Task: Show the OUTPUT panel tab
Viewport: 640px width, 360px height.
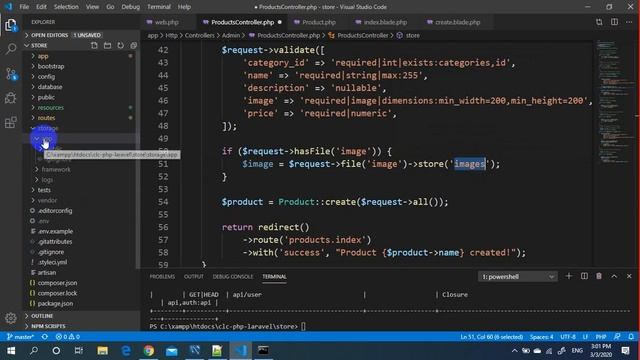Action: (193, 277)
